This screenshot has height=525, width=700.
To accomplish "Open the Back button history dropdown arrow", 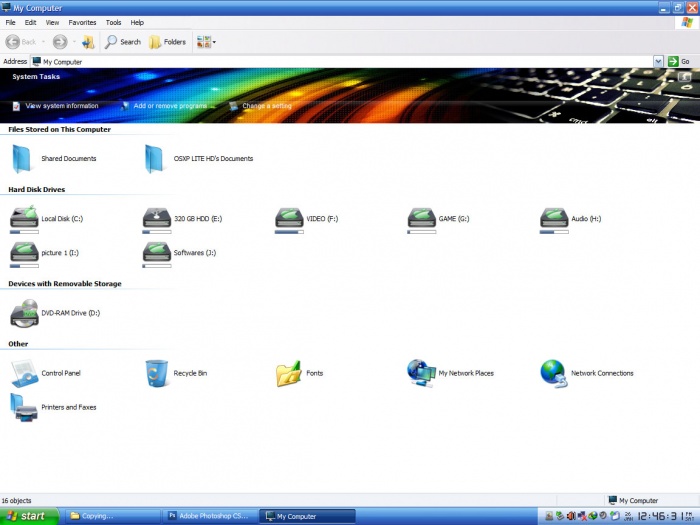I will point(44,42).
